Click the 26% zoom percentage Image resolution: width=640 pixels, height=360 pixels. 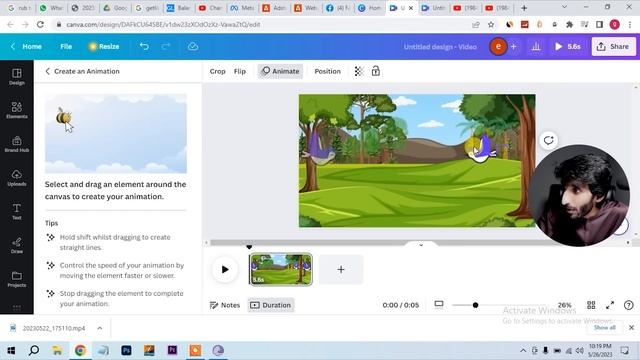(564, 305)
